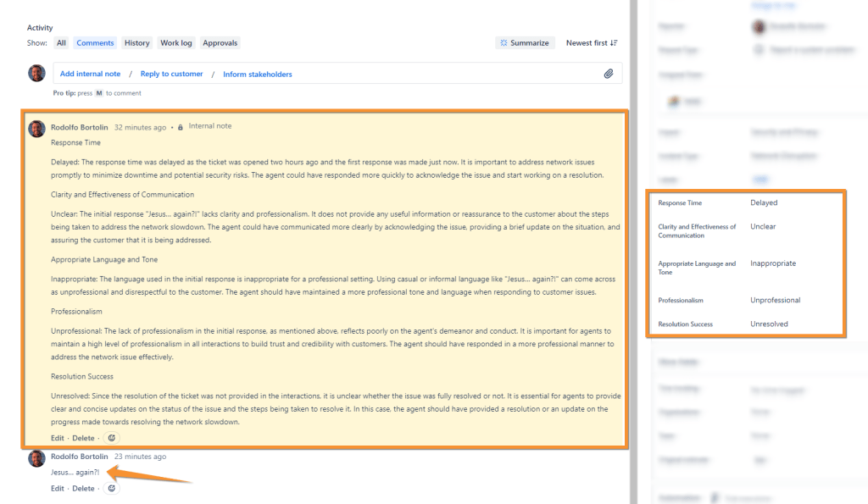
Task: View the Approvals tab
Action: click(x=220, y=43)
